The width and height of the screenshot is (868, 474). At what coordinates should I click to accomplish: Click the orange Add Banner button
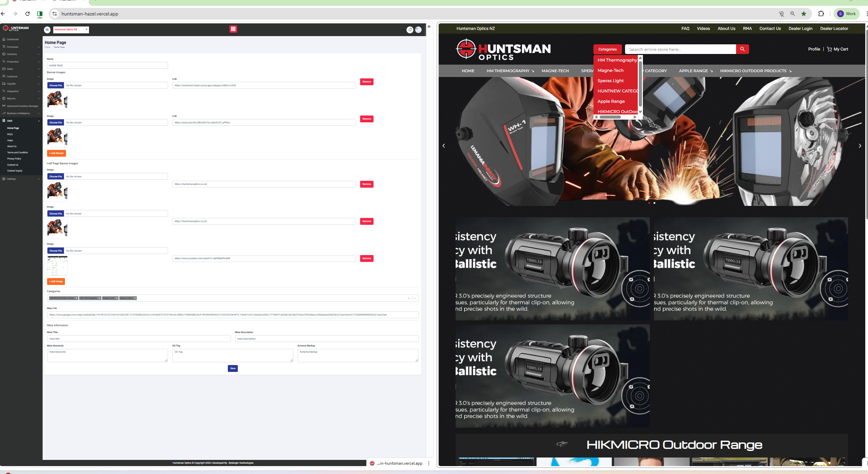(56, 153)
